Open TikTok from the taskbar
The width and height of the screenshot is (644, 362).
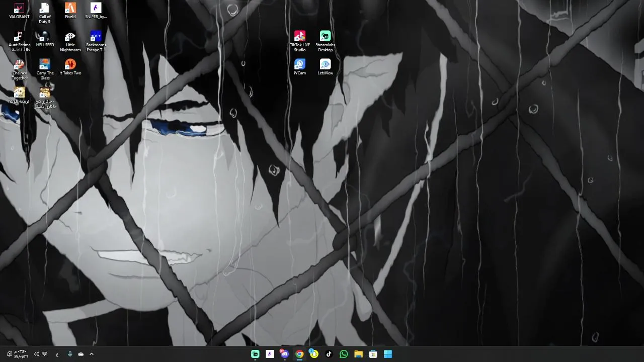tap(329, 354)
